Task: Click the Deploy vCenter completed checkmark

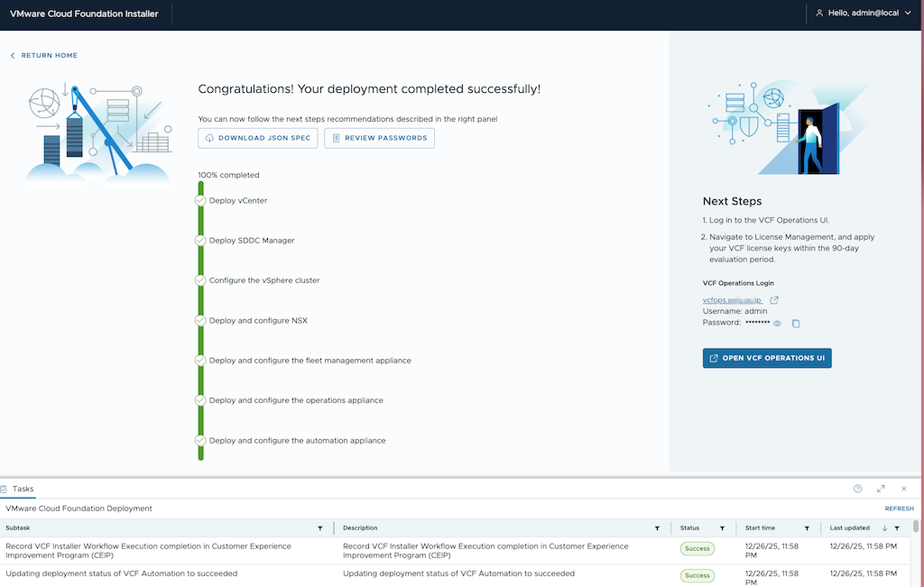Action: [200, 201]
